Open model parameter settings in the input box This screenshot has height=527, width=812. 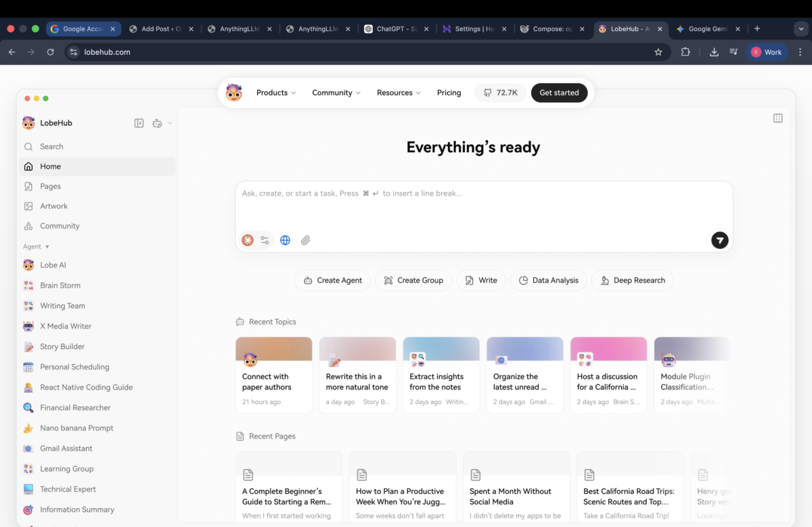pos(265,240)
